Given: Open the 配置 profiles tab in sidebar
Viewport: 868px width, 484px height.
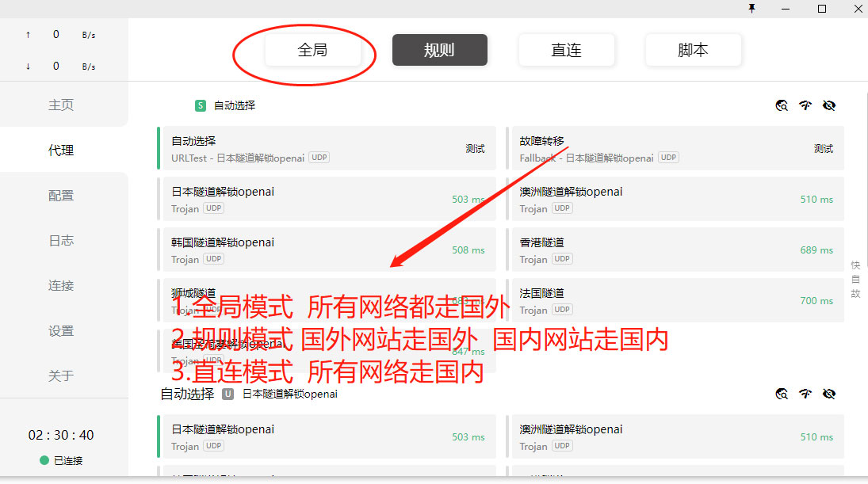Looking at the screenshot, I should [x=61, y=196].
